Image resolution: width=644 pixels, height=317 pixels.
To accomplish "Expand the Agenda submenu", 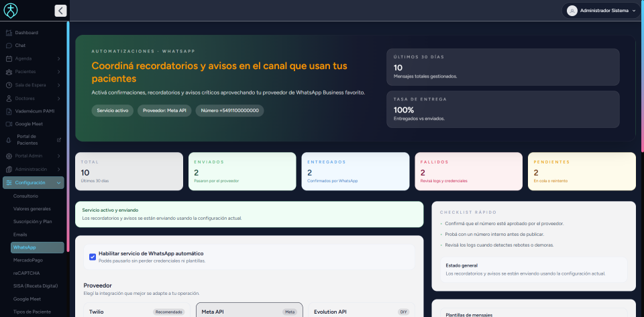I will pos(59,59).
